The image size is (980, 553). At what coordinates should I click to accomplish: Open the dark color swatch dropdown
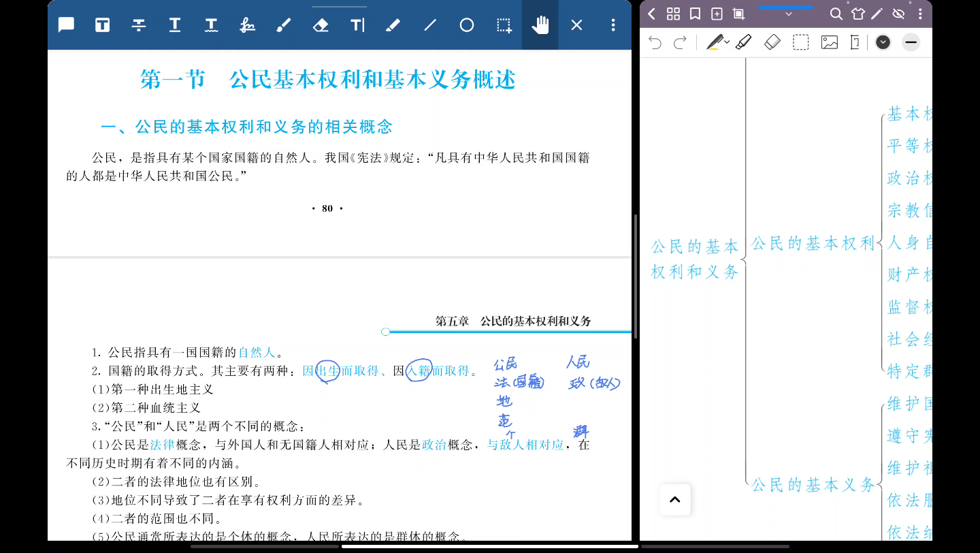883,42
